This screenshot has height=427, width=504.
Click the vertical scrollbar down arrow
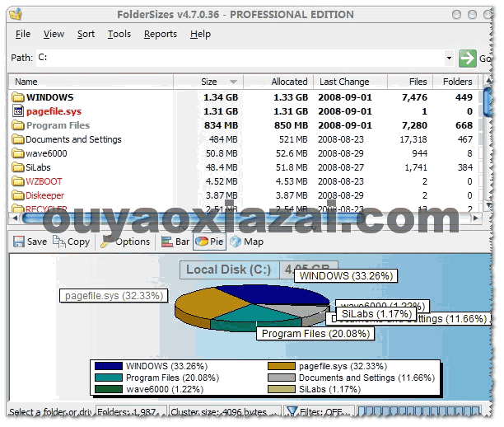click(488, 205)
